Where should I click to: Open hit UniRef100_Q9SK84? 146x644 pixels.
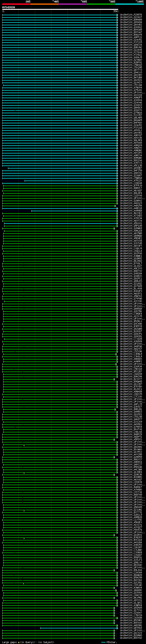click(131, 22)
